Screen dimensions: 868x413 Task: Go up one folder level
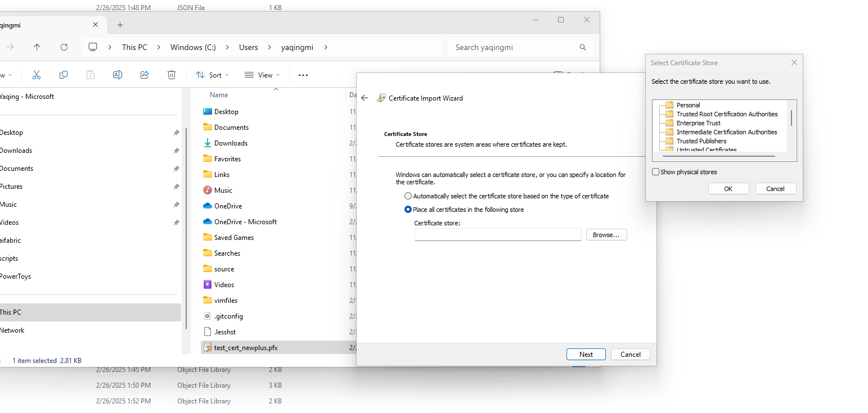click(x=37, y=47)
